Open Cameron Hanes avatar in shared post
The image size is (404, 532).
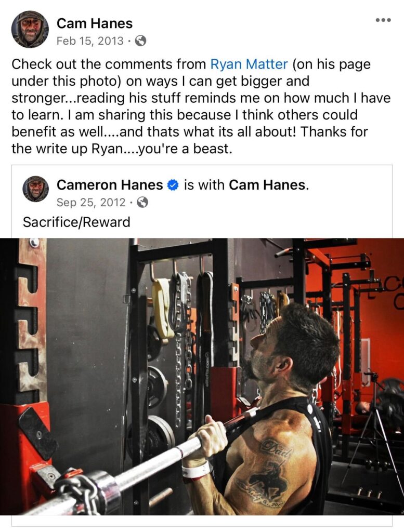coord(35,189)
